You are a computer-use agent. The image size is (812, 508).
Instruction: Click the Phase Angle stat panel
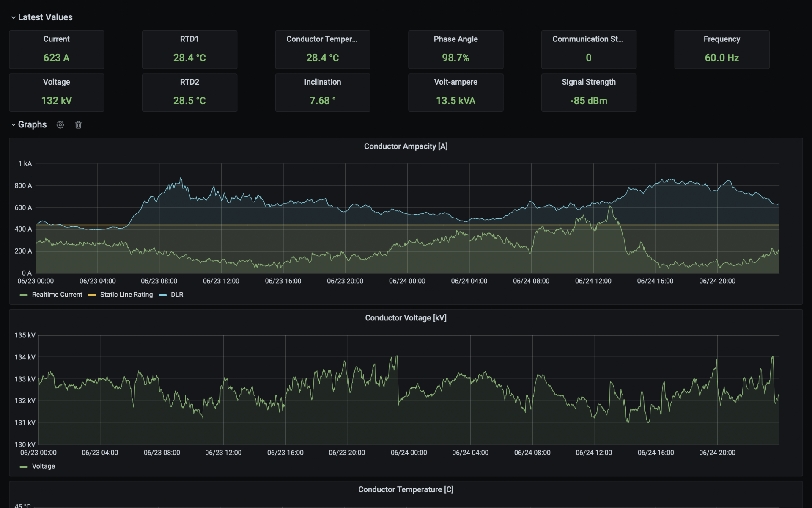(x=455, y=49)
